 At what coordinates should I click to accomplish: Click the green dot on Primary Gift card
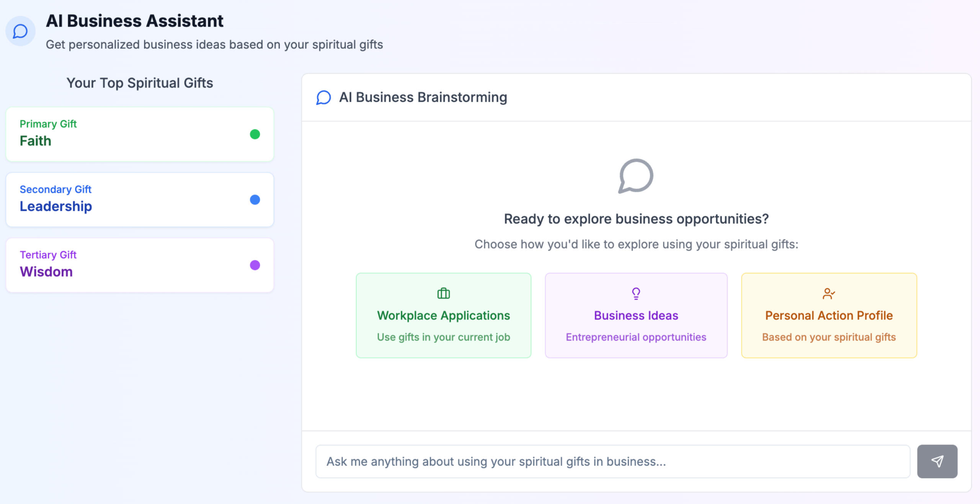255,134
